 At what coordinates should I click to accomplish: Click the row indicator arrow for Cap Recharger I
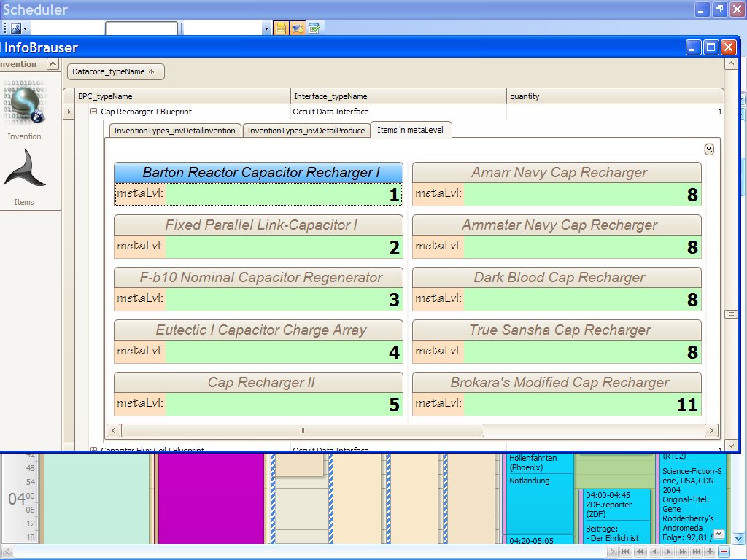coord(69,112)
